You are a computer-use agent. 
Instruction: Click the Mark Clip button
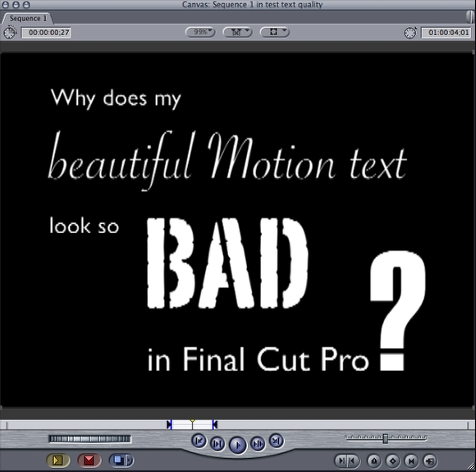coord(411,461)
